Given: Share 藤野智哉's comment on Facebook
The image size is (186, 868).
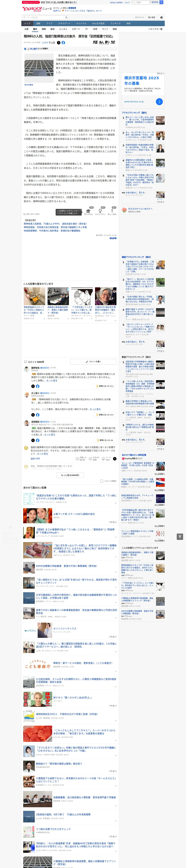Looking at the screenshot, I should coord(38,386).
